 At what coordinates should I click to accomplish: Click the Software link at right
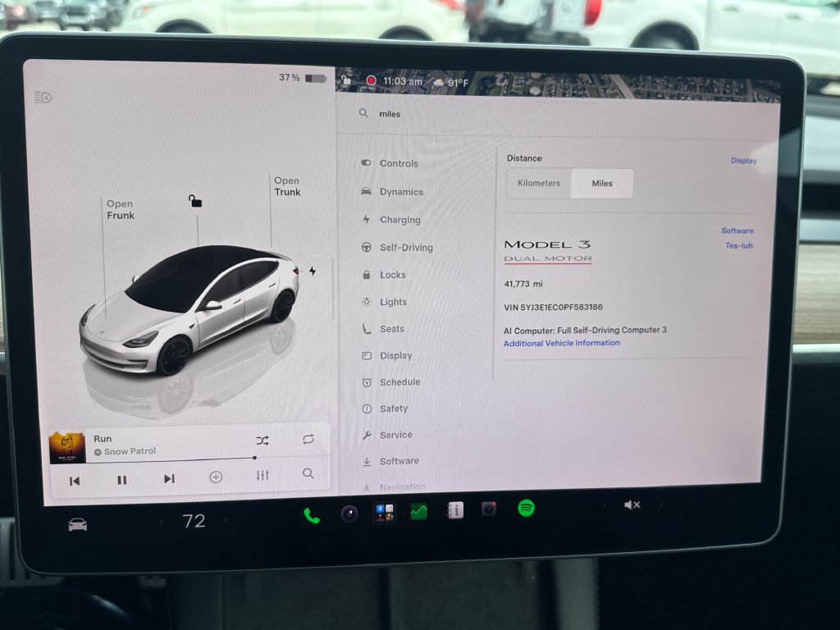737,231
